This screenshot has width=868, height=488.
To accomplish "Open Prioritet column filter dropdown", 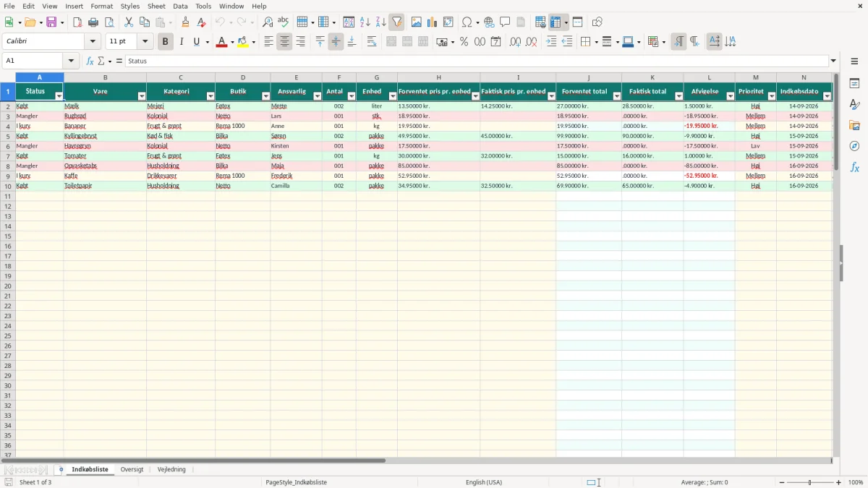I will (x=771, y=96).
